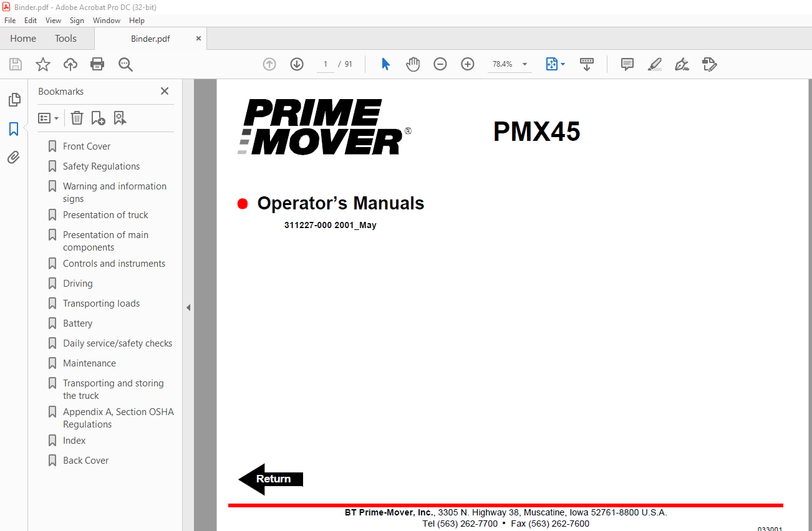
Task: Open Page Thumbnails panel icon
Action: tap(14, 100)
